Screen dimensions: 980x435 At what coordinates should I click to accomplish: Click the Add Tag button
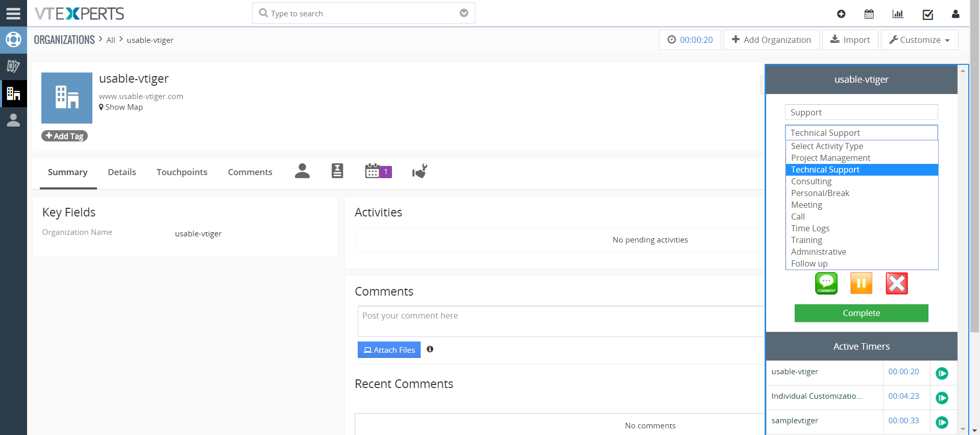pos(64,136)
